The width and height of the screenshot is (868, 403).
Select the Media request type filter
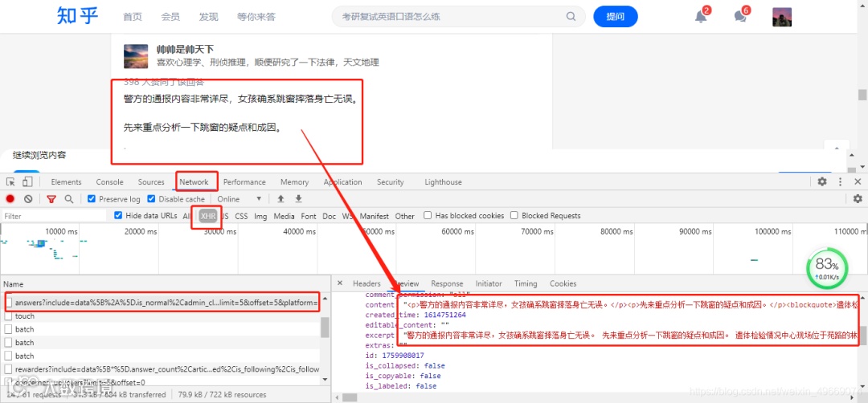(284, 216)
